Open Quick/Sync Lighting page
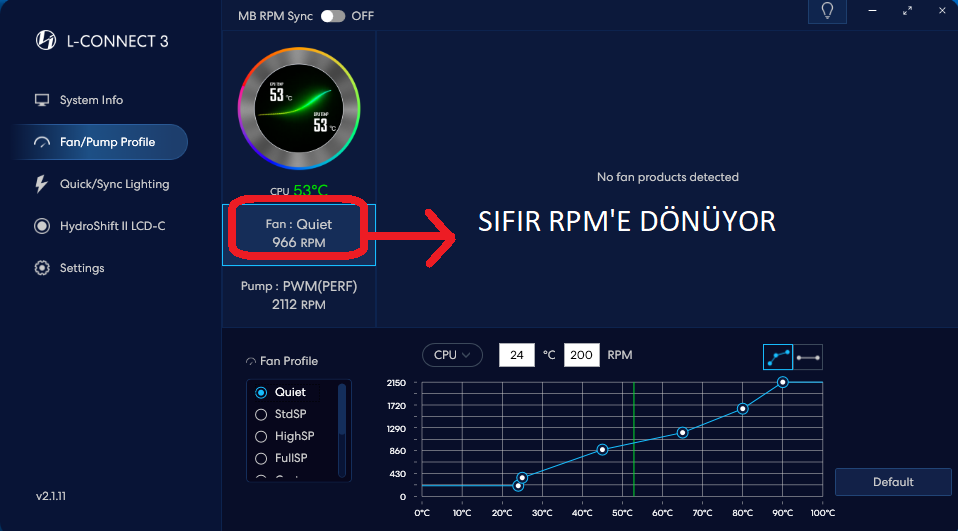The width and height of the screenshot is (958, 531). (x=114, y=184)
